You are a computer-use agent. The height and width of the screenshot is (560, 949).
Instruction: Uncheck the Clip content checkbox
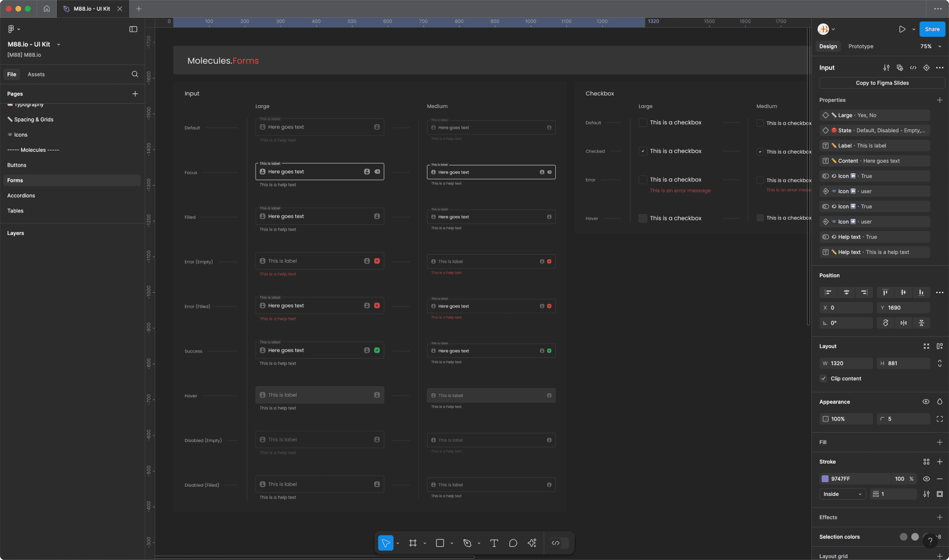click(x=824, y=378)
